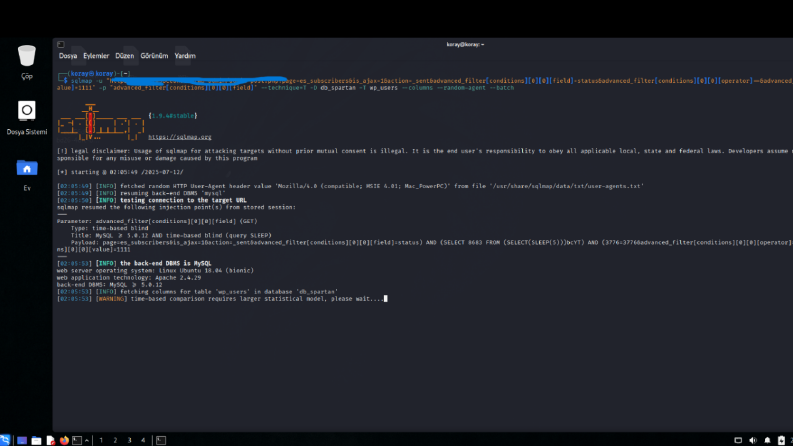
Task: Switch to workspace 1
Action: 101,440
